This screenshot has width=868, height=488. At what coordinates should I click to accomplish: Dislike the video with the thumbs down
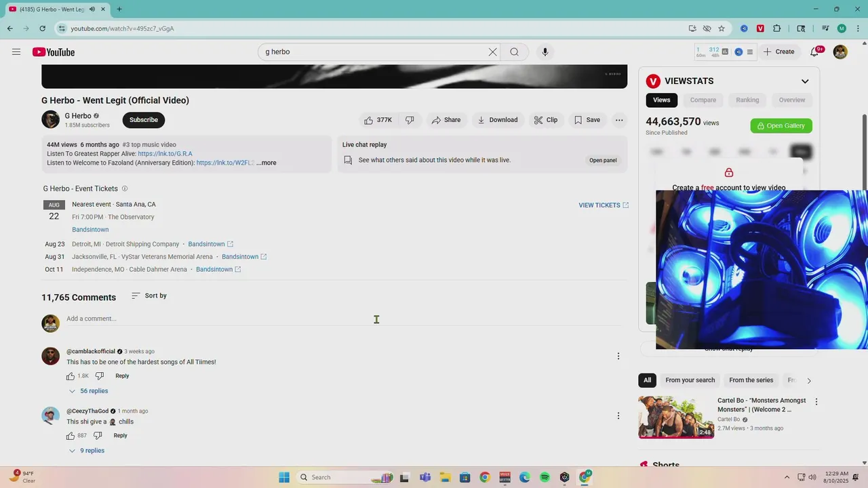pos(410,120)
